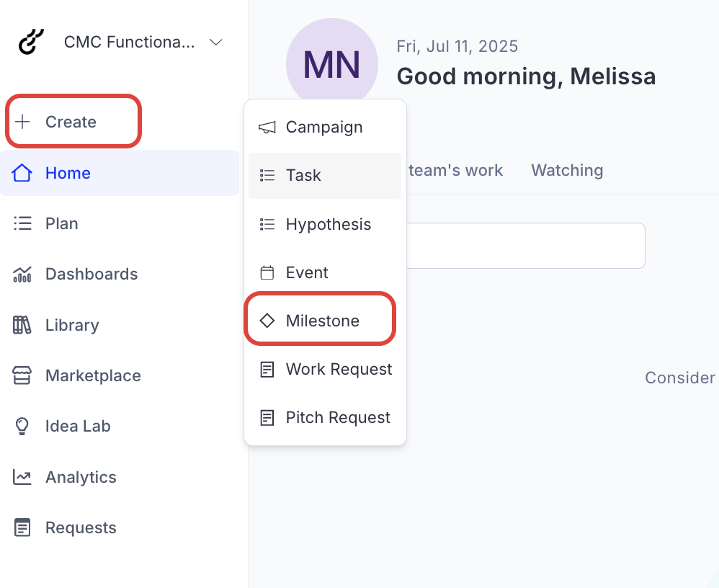Choose Event with the calendar icon
The width and height of the screenshot is (719, 588).
[306, 272]
